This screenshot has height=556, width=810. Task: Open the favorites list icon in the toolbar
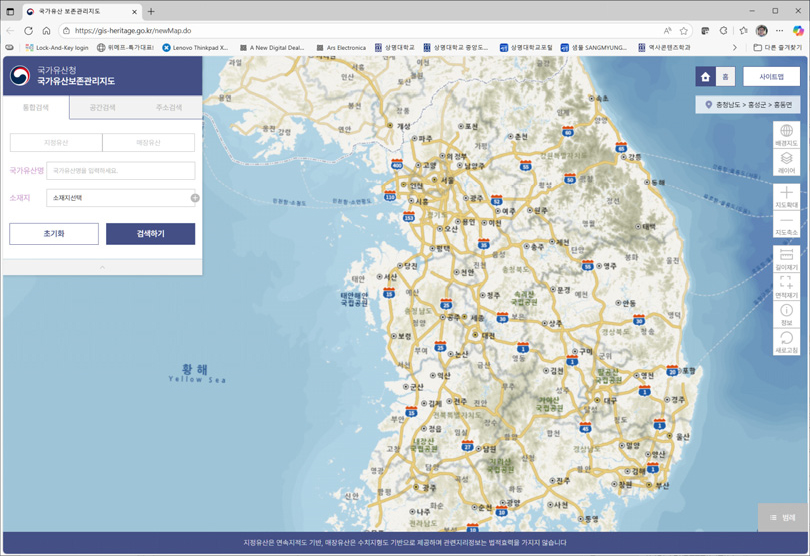click(743, 30)
